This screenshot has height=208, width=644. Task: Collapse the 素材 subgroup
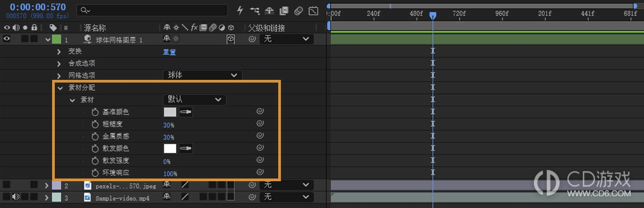73,100
